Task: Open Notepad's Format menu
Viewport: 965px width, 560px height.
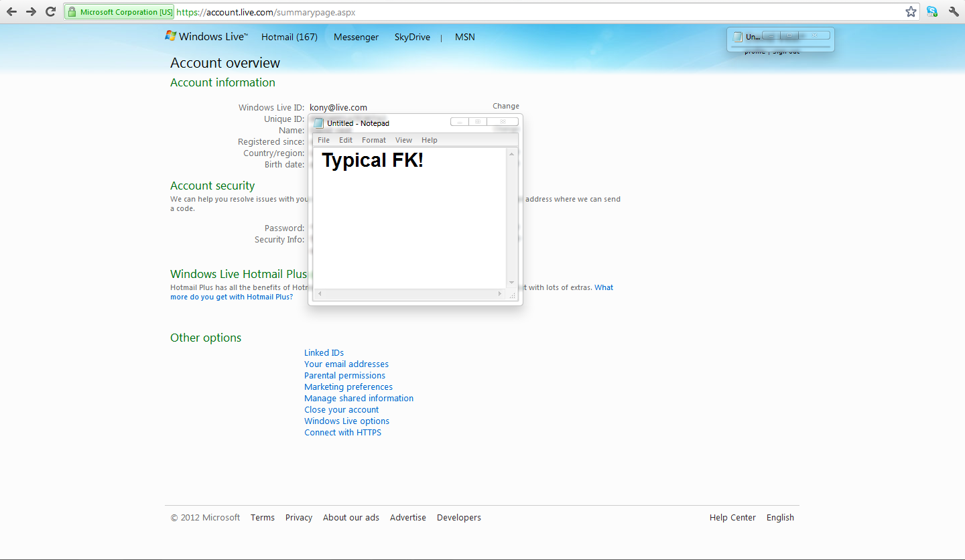Action: 374,140
